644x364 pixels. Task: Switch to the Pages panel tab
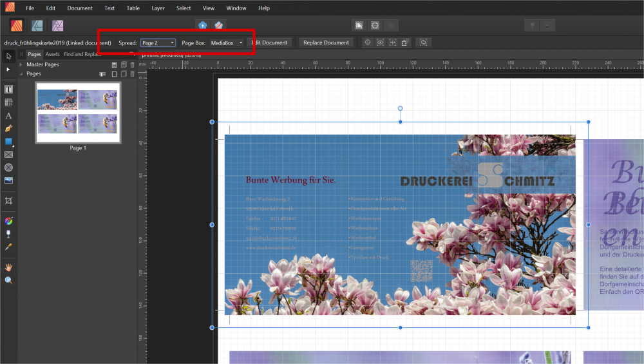35,54
